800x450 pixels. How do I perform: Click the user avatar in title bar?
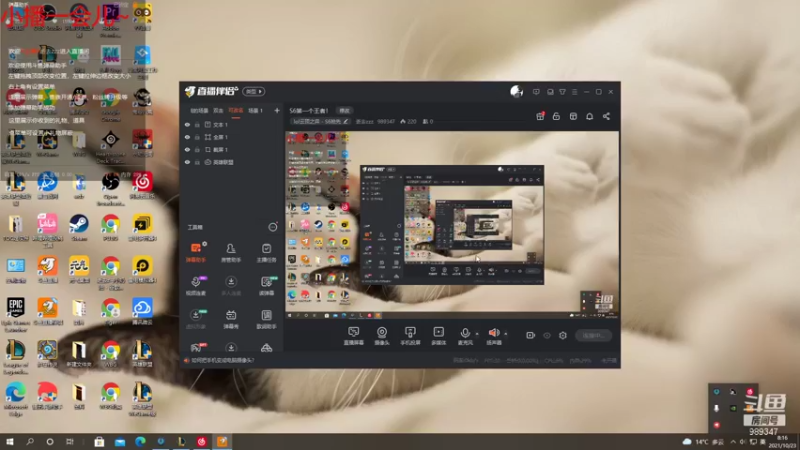tap(516, 92)
